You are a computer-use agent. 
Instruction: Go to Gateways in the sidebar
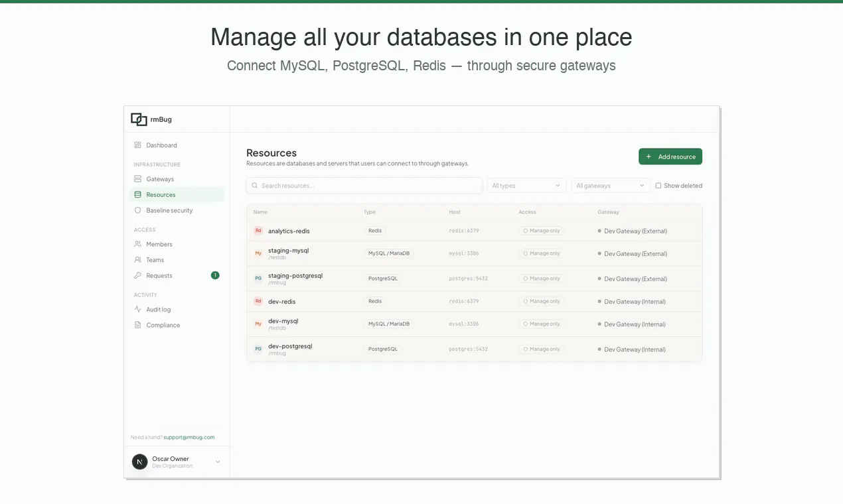pos(177,179)
